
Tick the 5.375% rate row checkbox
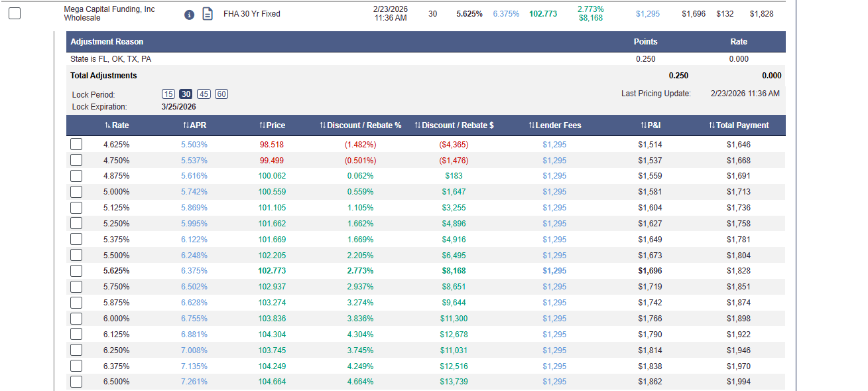click(76, 240)
